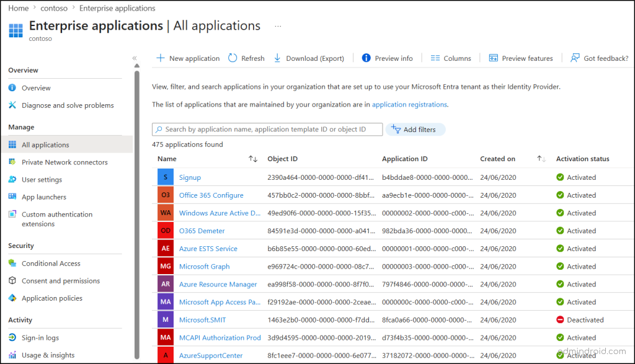Screen dimensions: 635x364
Task: Open User settings menu item
Action: 42,179
